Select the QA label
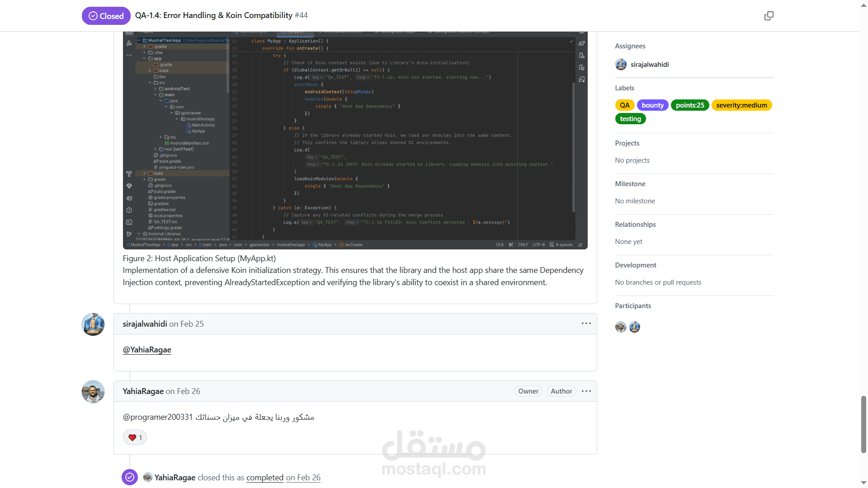868x488 pixels. coord(625,105)
